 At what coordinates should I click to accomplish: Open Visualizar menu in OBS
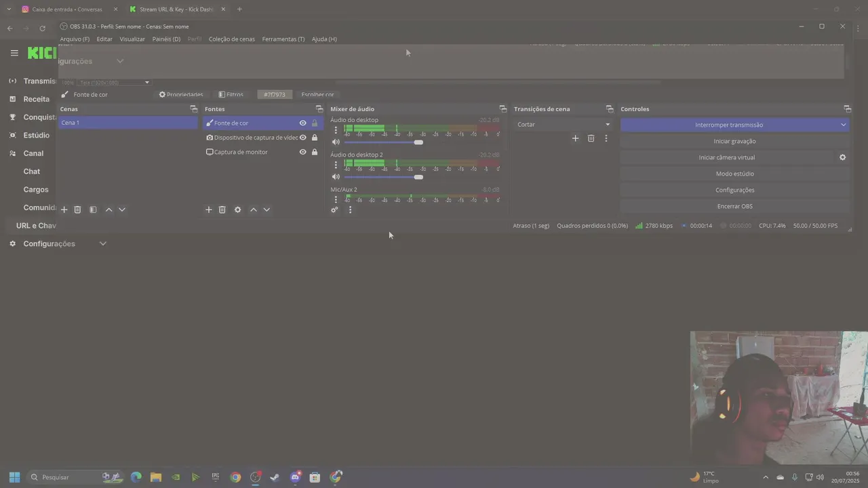(132, 39)
